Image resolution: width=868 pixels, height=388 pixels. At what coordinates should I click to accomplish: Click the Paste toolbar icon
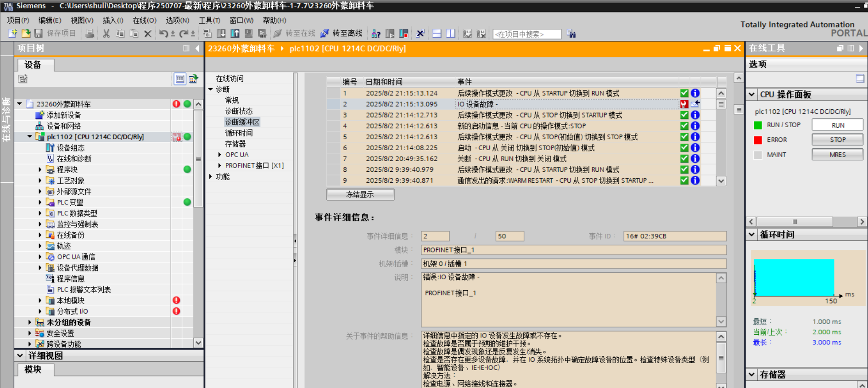[x=134, y=34]
